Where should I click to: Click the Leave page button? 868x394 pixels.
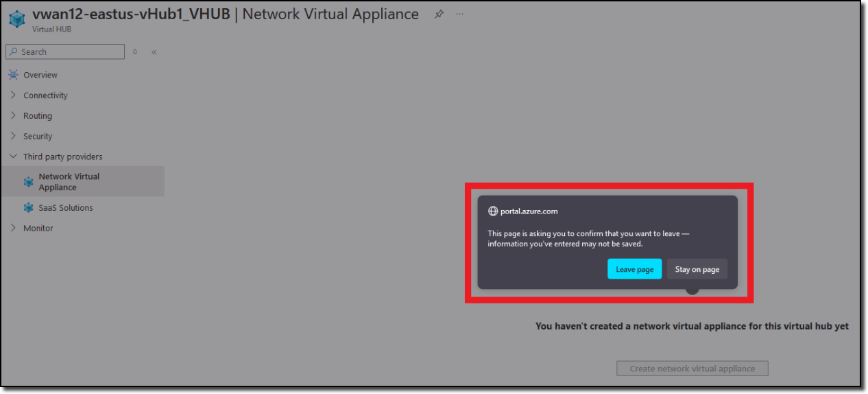pos(634,269)
